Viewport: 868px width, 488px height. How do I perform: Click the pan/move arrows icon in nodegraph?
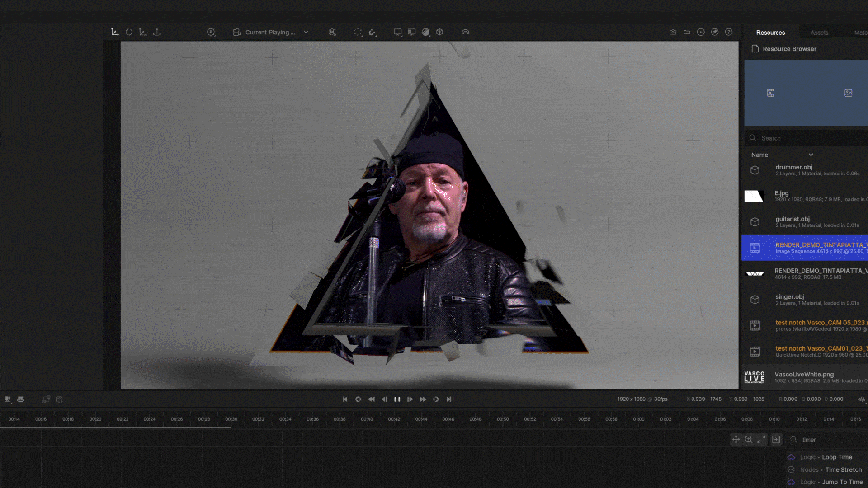tap(736, 440)
